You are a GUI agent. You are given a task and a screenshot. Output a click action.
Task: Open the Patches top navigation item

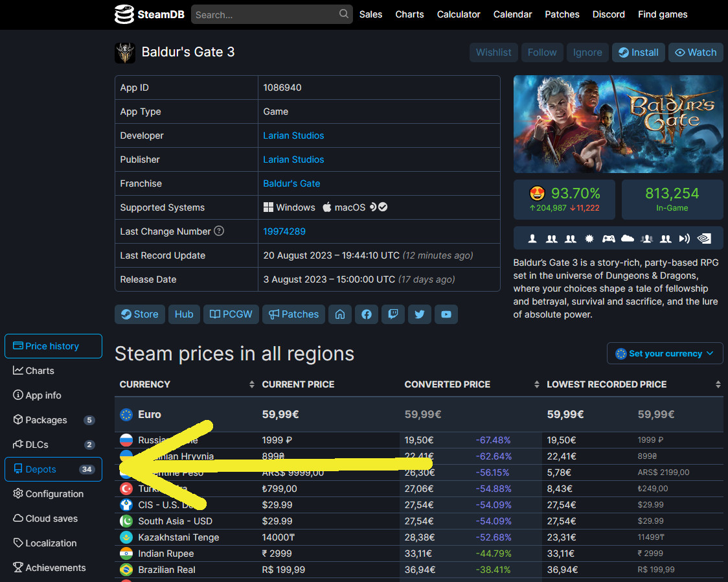tap(562, 14)
